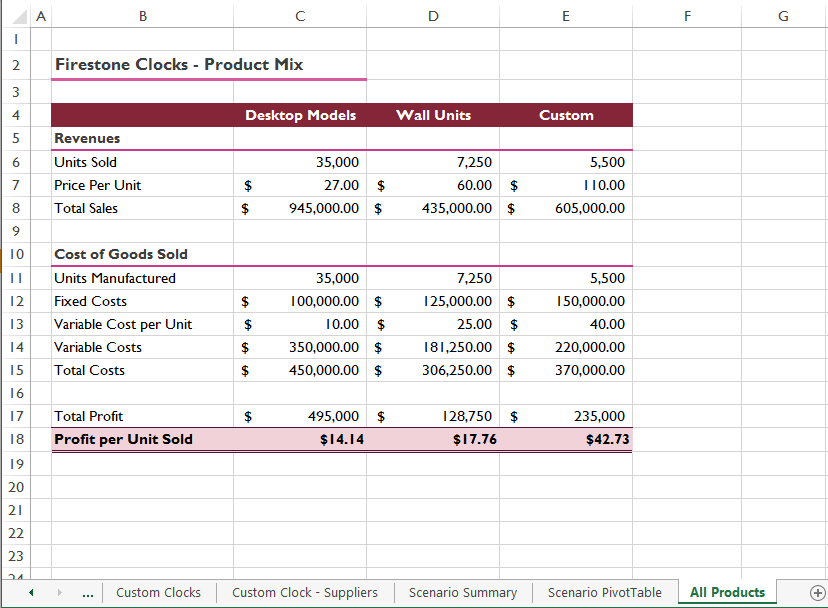This screenshot has width=828, height=608.
Task: Select variable costs value 181,250.00
Action: pyautogui.click(x=433, y=347)
